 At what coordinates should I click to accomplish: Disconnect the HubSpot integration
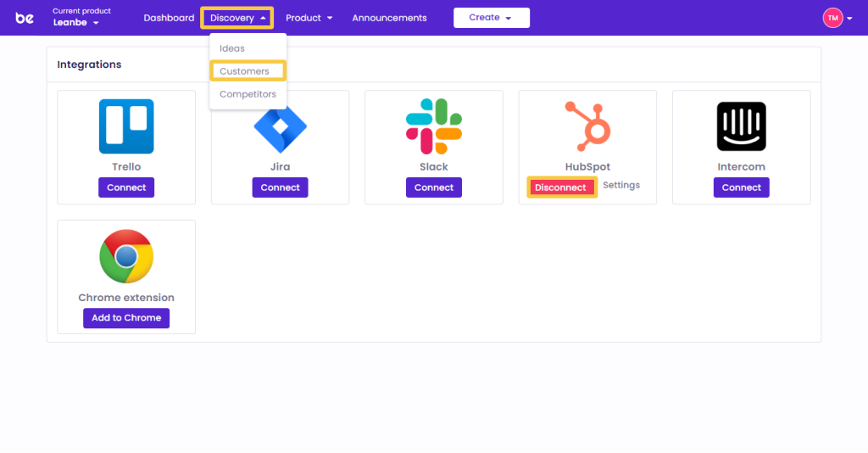click(560, 187)
